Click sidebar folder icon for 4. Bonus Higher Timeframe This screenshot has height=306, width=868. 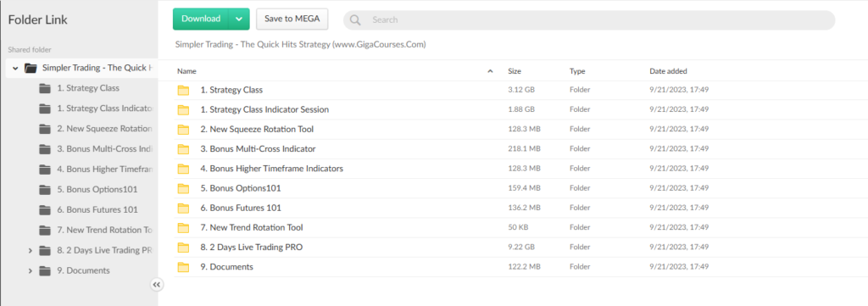tap(46, 170)
